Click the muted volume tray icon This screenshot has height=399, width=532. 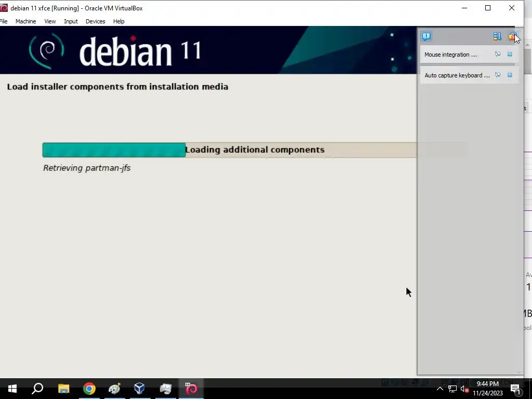465,389
